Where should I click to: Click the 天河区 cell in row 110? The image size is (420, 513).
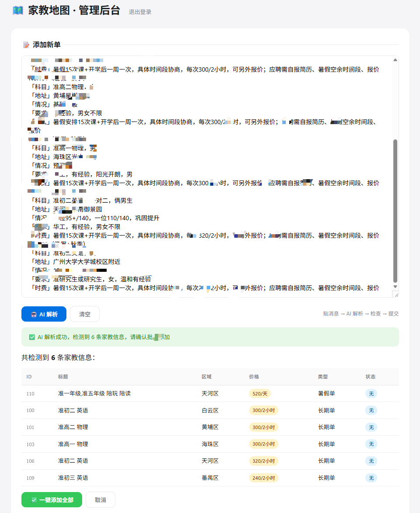coord(210,394)
